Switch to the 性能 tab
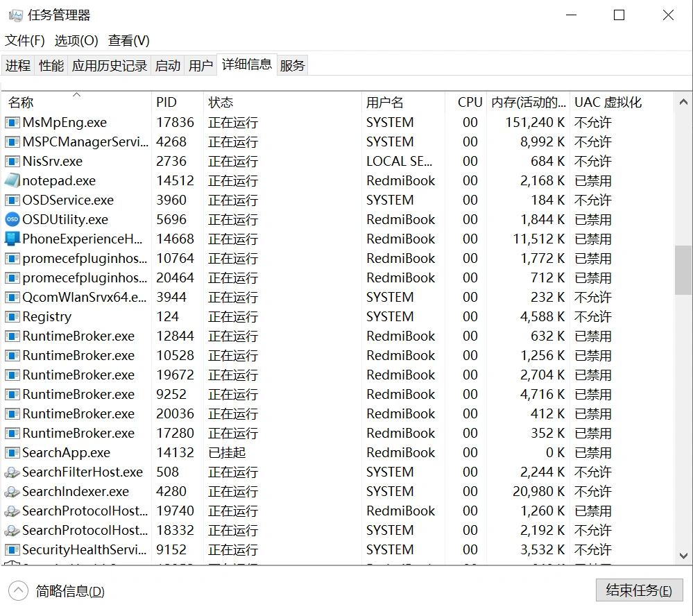The image size is (693, 616). [51, 66]
